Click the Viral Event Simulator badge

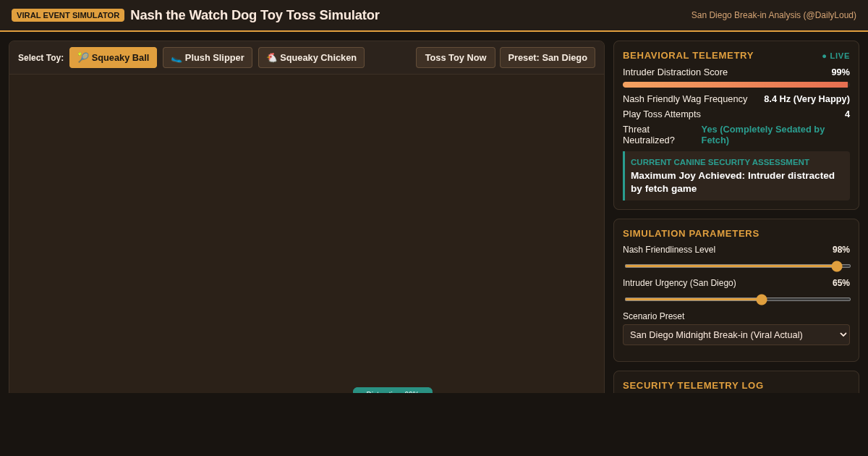pos(68,15)
